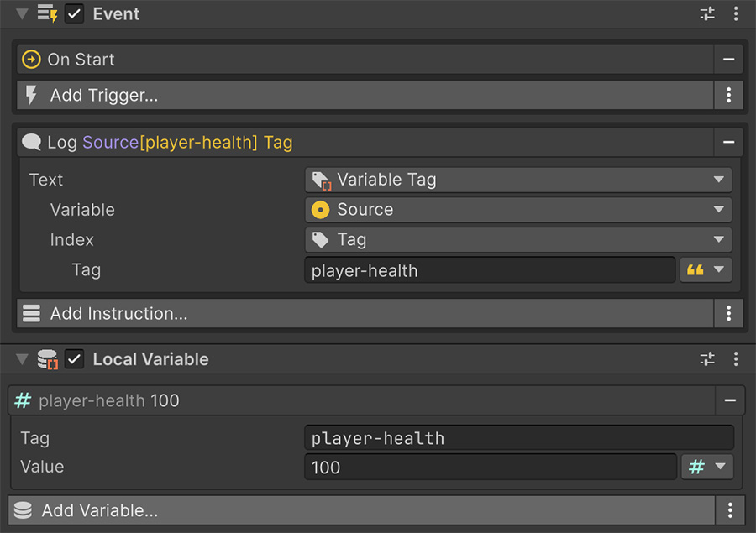Click the Index property label
Viewport: 756px width, 533px height.
click(72, 239)
